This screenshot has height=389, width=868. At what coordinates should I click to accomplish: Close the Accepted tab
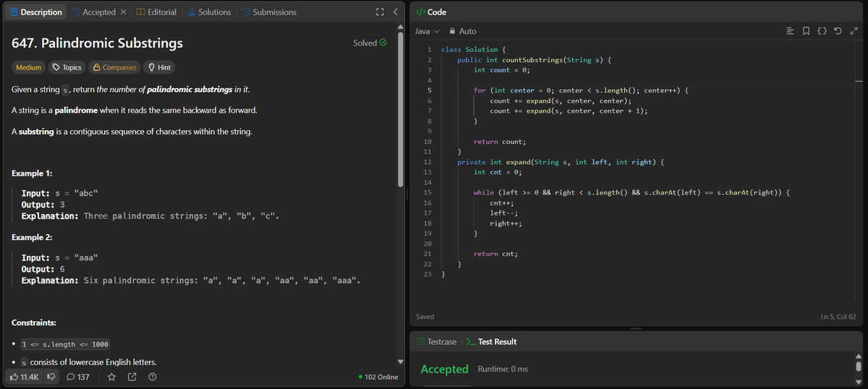124,12
